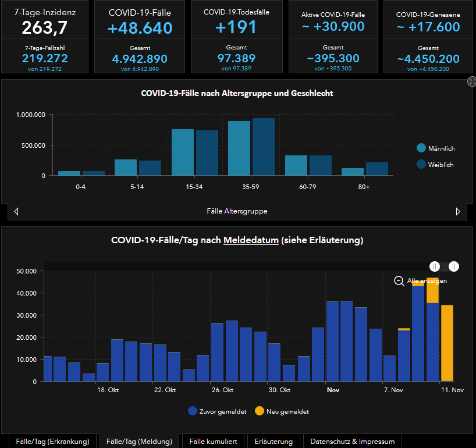Click 'Alle anzeigen' to show all dates
Screen dimensions: 476x448
coord(427,281)
